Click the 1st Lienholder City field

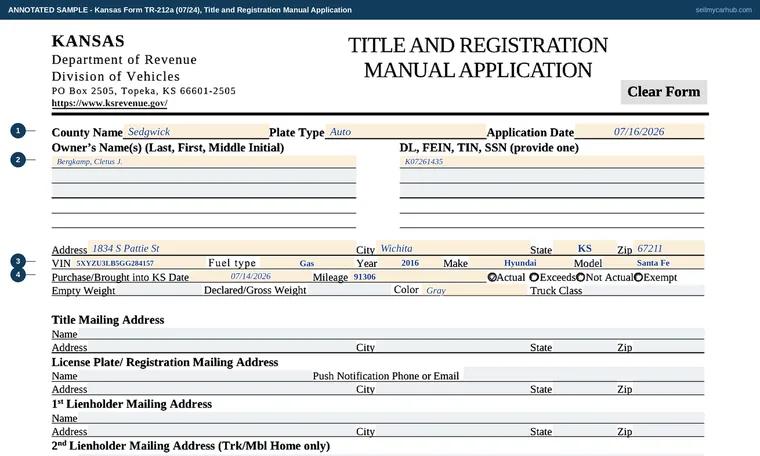(x=453, y=431)
